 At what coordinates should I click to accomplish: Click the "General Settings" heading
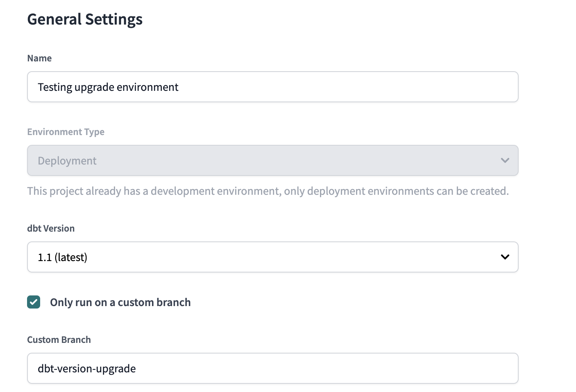pos(85,19)
